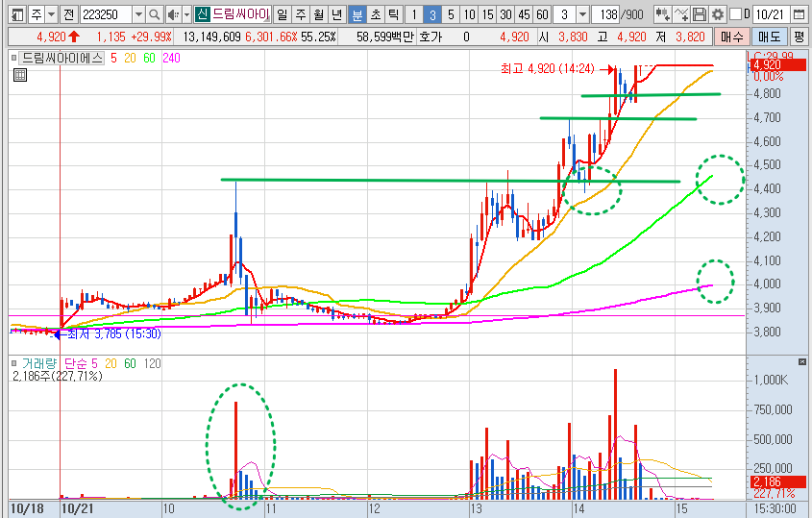Screen dimensions: 812x518
Task: Click the speaker sound icon
Action: (x=174, y=14)
